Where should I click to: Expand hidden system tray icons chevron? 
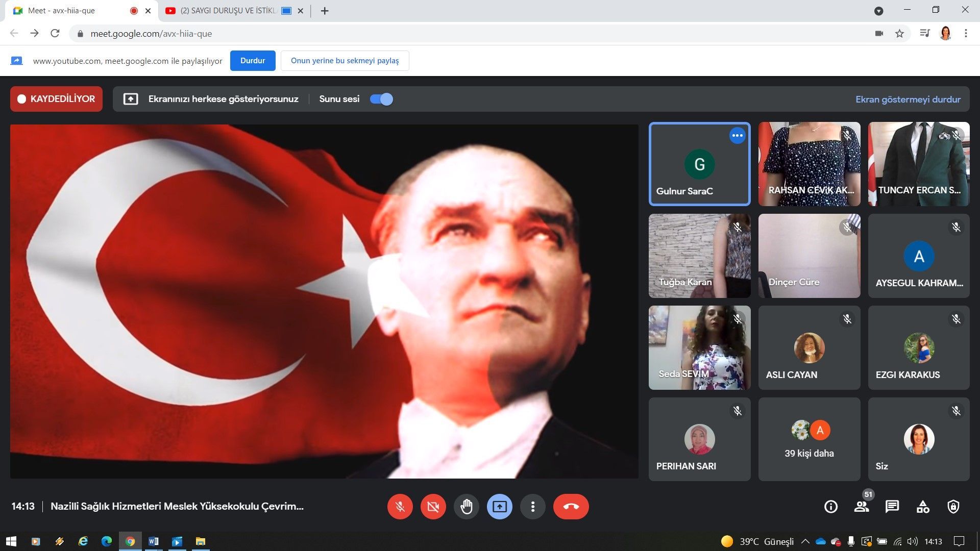click(805, 541)
